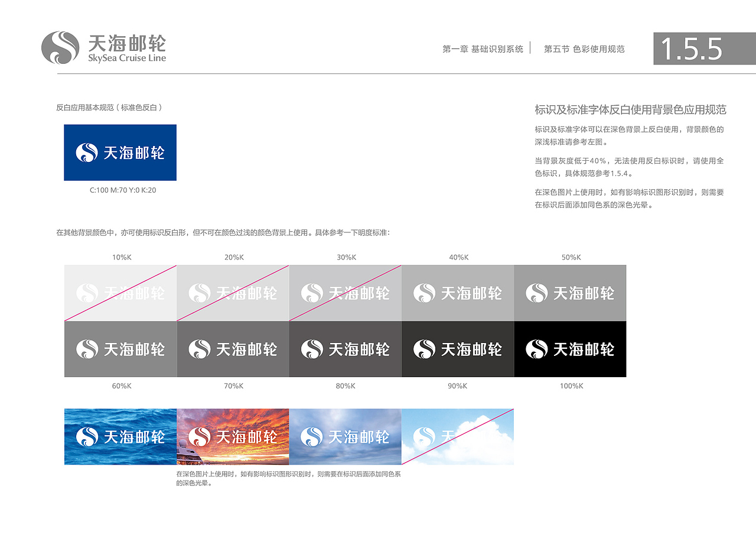Viewport: 756px width, 535px height.
Task: Click the swirl logo icon in 70%K swatch
Action: point(199,349)
